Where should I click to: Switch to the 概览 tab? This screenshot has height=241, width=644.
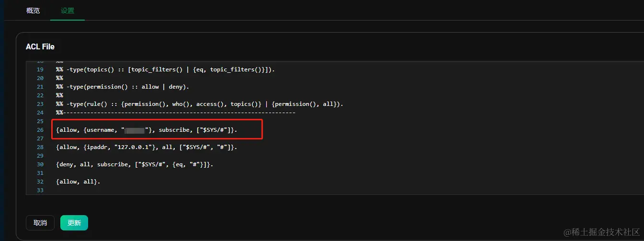tap(33, 10)
